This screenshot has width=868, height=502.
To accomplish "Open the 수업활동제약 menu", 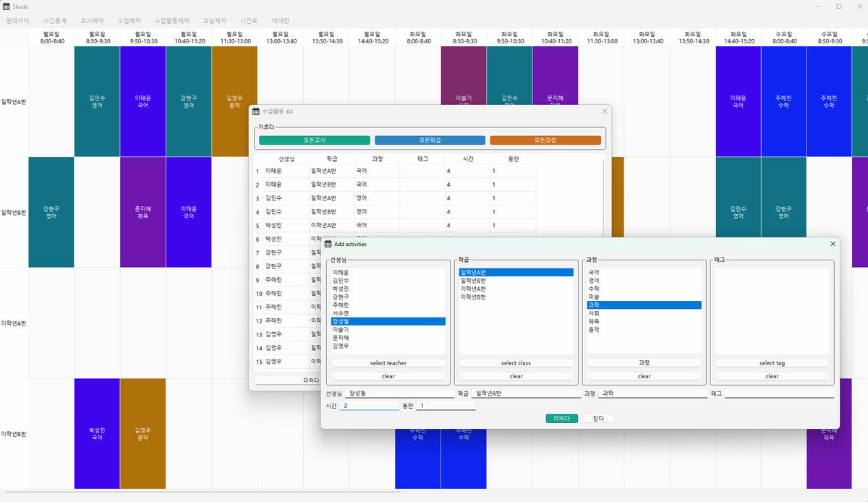I will (172, 21).
